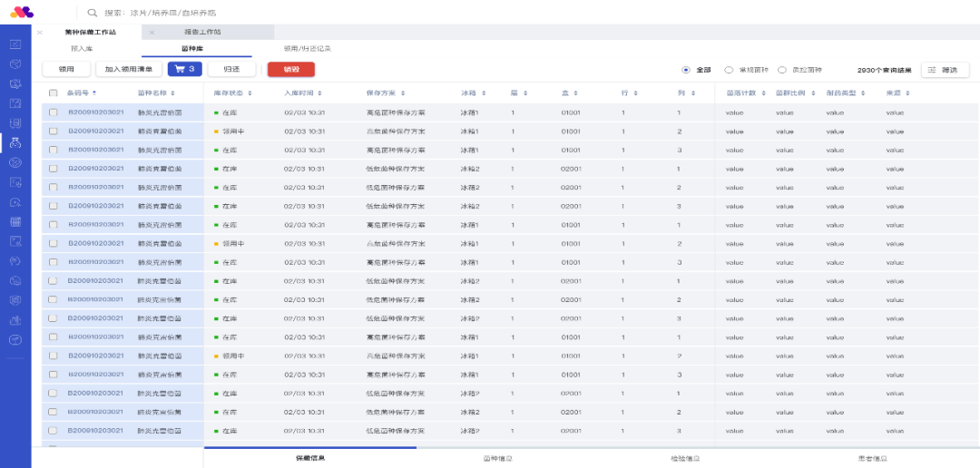Select the 常规菌种 radio option
This screenshot has width=980, height=468.
click(x=729, y=70)
